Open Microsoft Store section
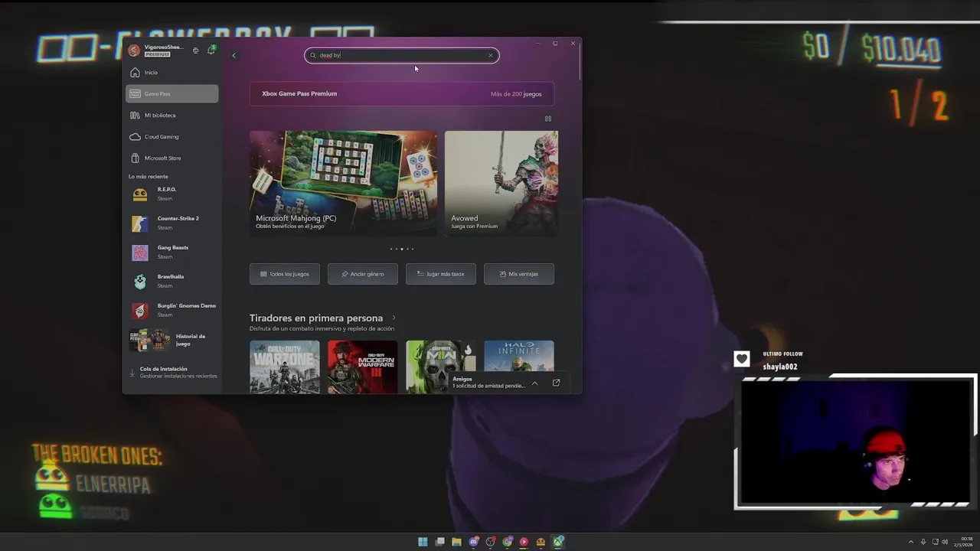The image size is (980, 551). coord(172,158)
